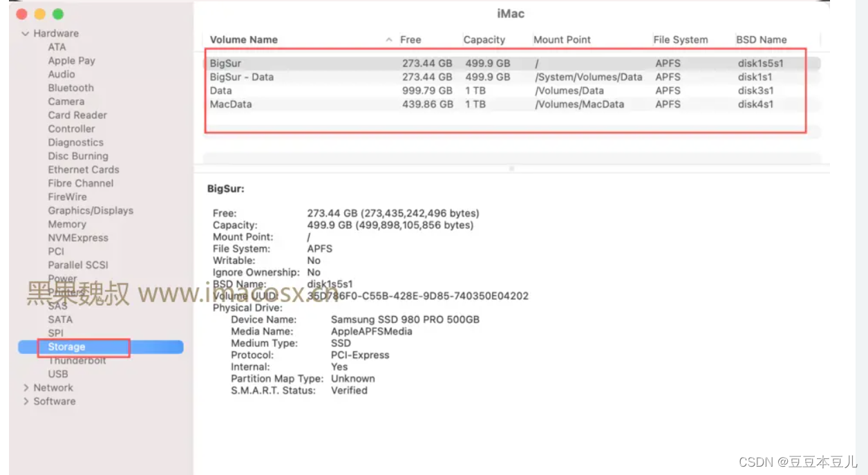Open the Network category label
Screen dimensions: 868x475
(53, 388)
